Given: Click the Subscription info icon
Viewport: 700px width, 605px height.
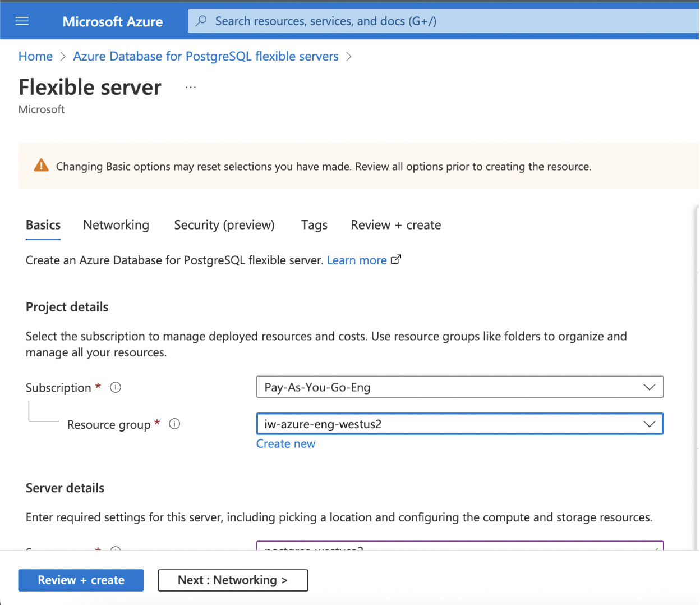Looking at the screenshot, I should [116, 387].
